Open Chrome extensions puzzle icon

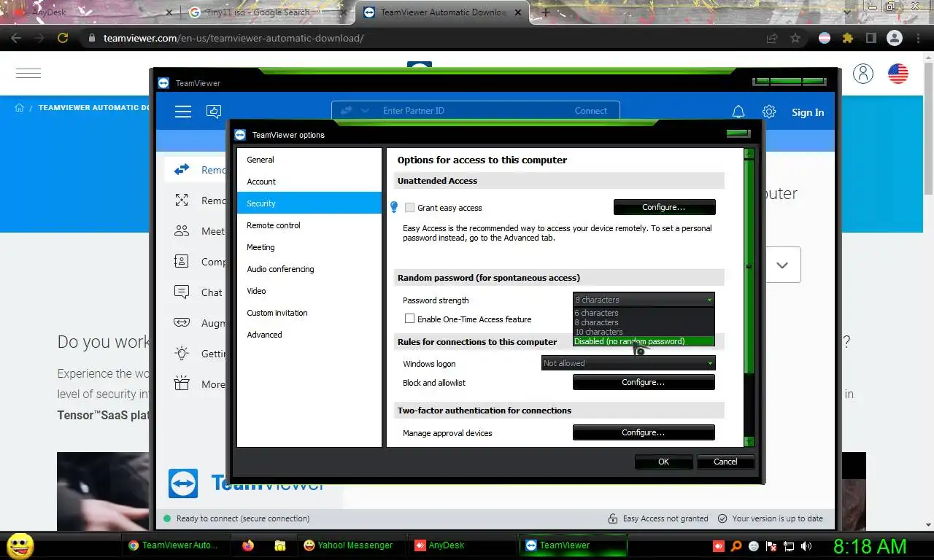pyautogui.click(x=847, y=38)
